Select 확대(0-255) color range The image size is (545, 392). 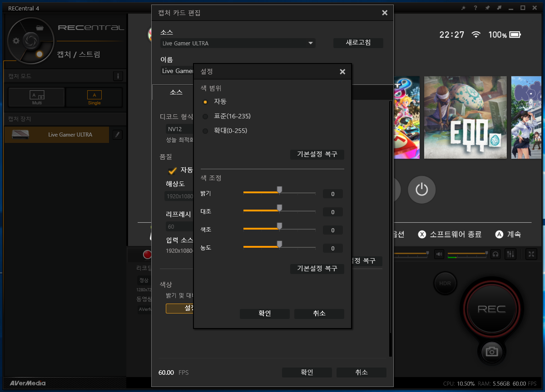225,131
